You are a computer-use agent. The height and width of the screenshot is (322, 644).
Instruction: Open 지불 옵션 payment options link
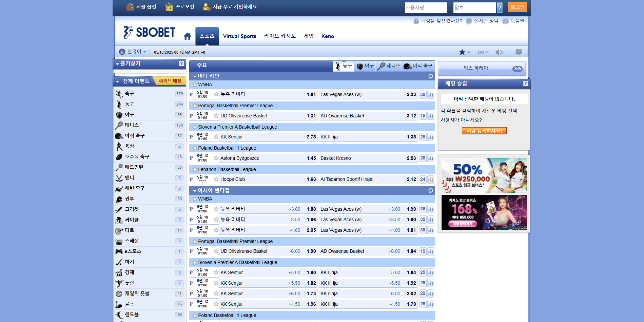click(141, 7)
